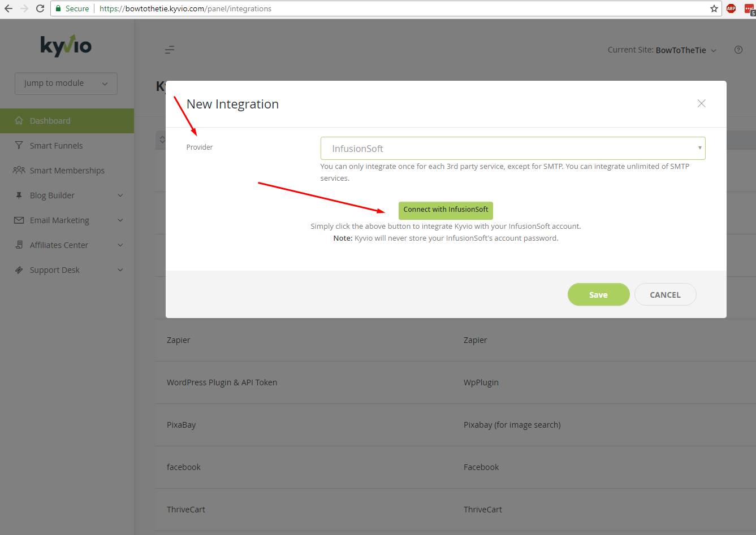Open Blog Builder menu item

pyautogui.click(x=67, y=195)
